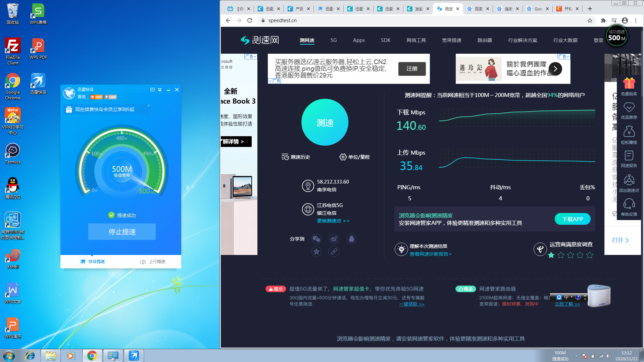This screenshot has width=644, height=362.
Task: Share result to QQ Zone star icon
Action: pyautogui.click(x=316, y=251)
